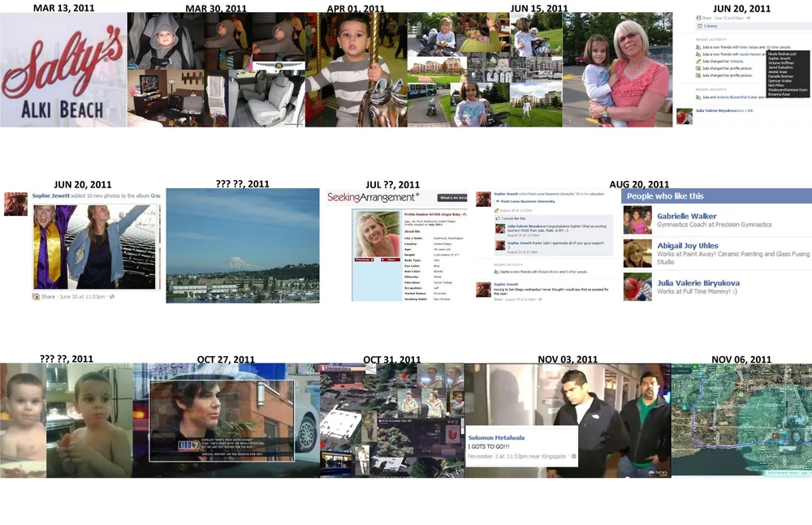Click the globe privacy icon next to the June 22 timestamp
812x525 pixels.
click(x=748, y=16)
